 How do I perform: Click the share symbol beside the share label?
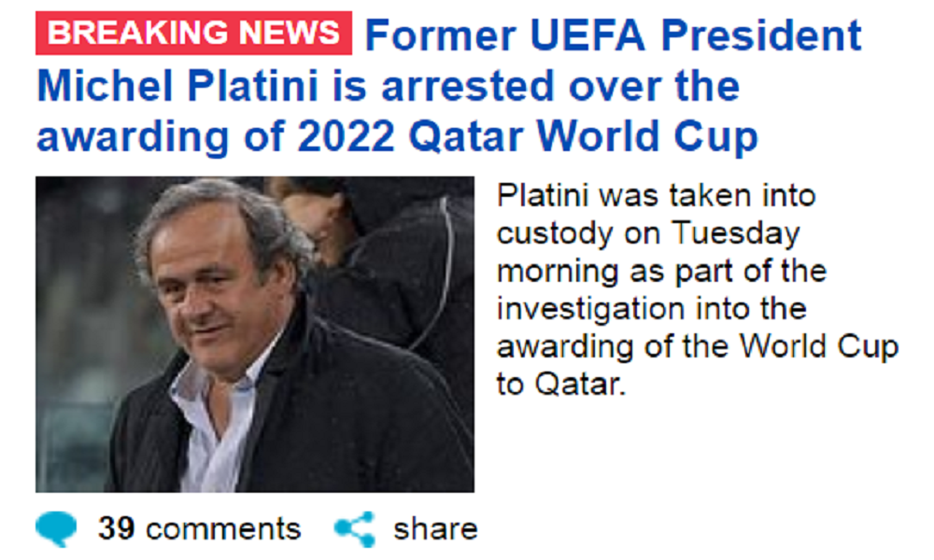pos(354,526)
